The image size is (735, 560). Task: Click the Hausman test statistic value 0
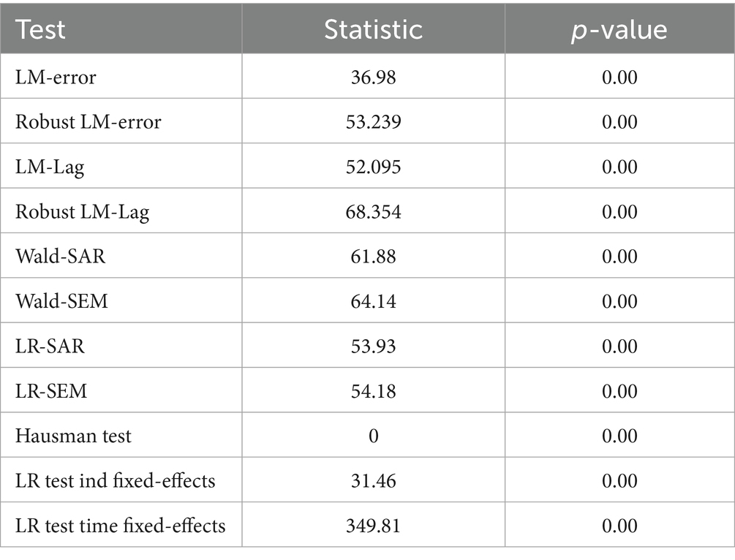(373, 436)
